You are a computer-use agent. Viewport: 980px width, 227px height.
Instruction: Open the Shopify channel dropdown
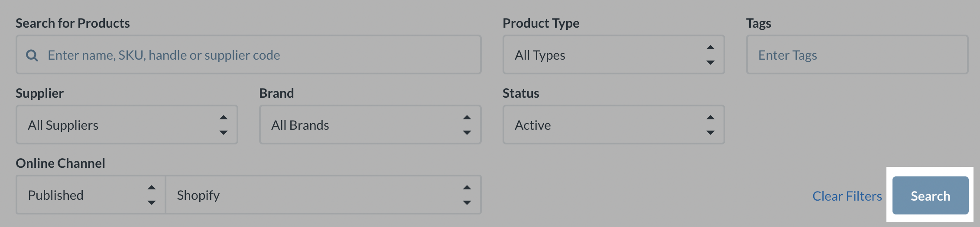click(312, 195)
